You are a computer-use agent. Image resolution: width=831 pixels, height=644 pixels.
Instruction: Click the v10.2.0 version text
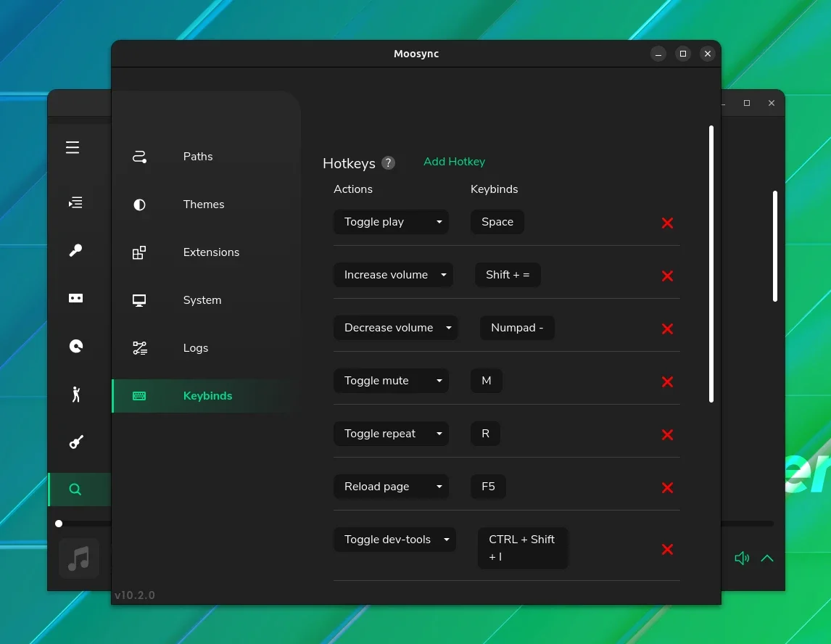pos(135,595)
